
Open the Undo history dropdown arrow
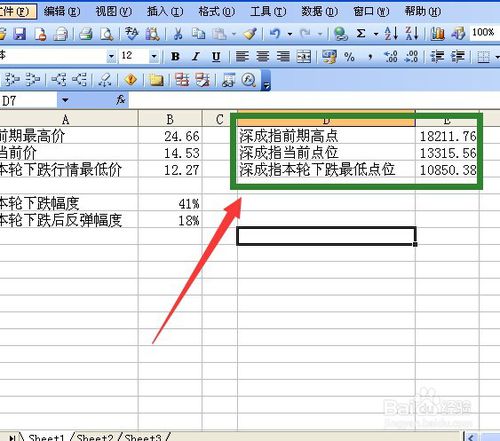[x=290, y=34]
